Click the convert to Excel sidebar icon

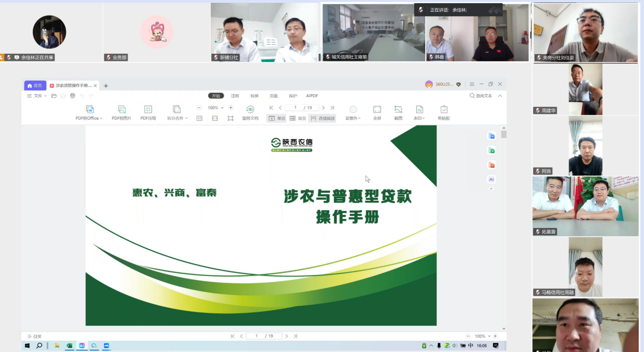pos(492,150)
